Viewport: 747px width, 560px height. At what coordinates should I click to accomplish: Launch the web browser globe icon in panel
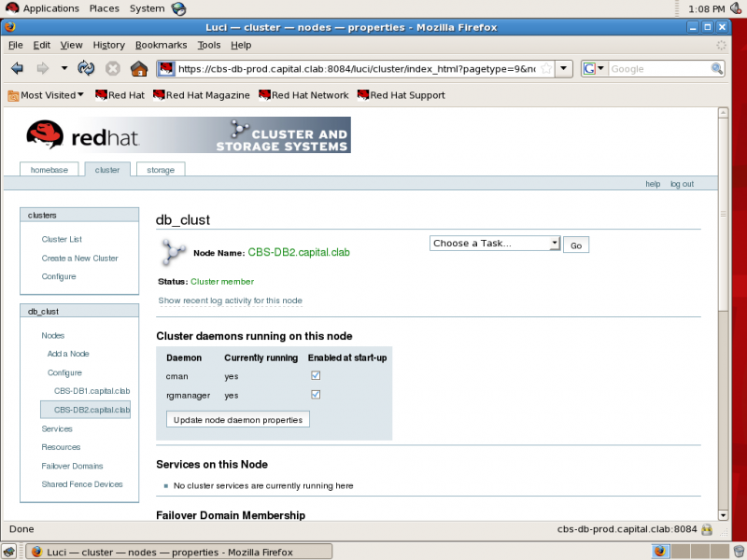point(178,8)
